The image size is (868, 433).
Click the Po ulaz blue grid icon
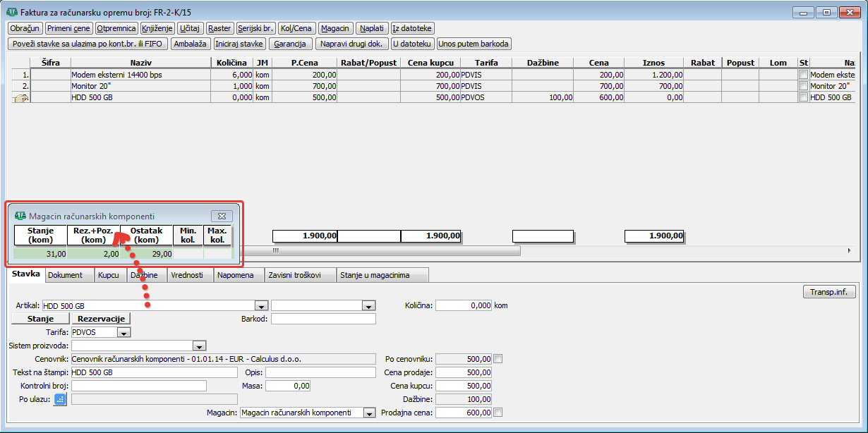pos(60,399)
